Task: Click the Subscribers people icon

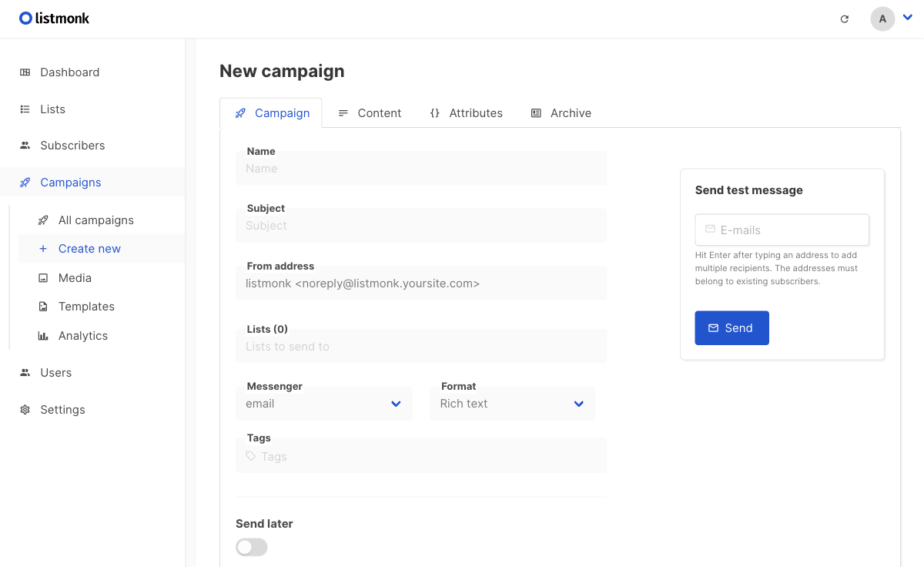Action: [x=25, y=146]
